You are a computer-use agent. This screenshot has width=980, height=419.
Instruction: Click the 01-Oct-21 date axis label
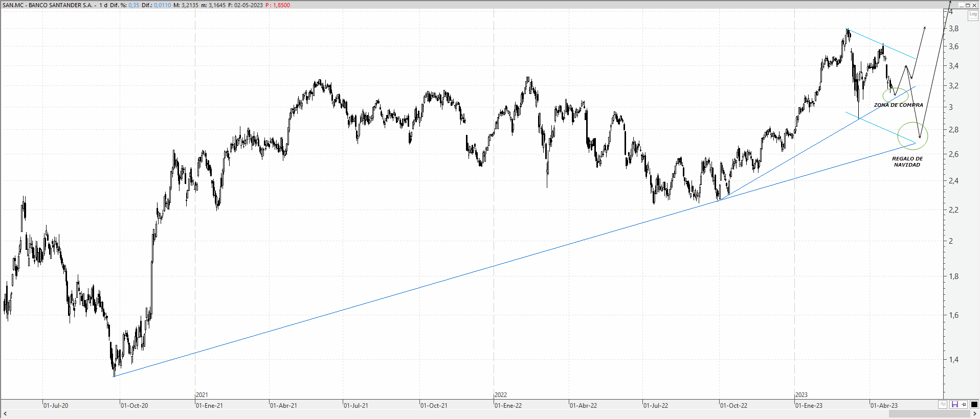(434, 406)
